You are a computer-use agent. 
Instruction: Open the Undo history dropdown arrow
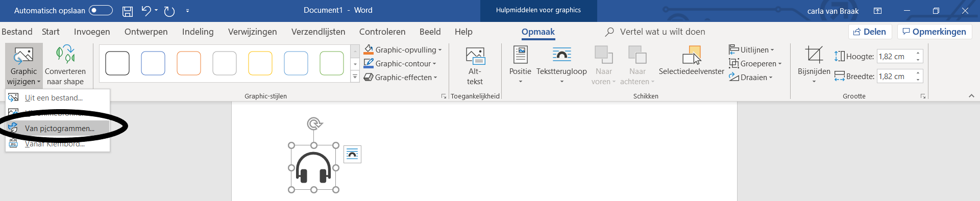point(156,10)
